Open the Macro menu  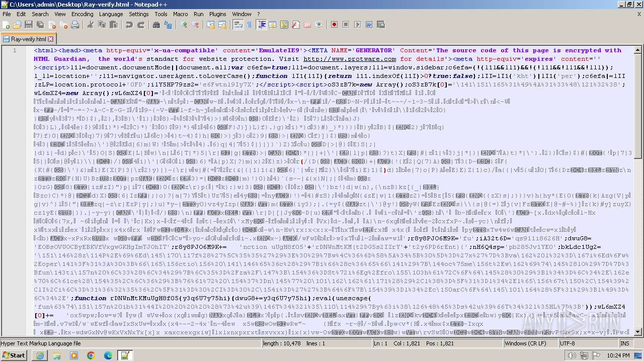click(181, 14)
